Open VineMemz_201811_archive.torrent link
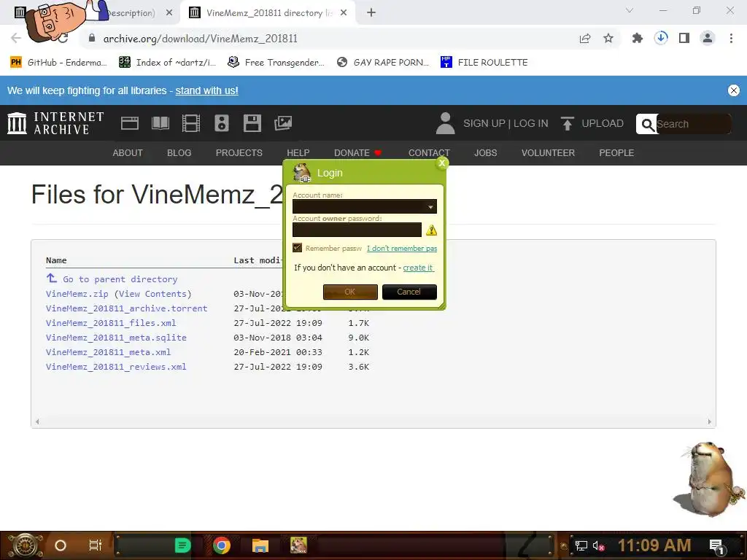This screenshot has height=560, width=747. [x=127, y=308]
